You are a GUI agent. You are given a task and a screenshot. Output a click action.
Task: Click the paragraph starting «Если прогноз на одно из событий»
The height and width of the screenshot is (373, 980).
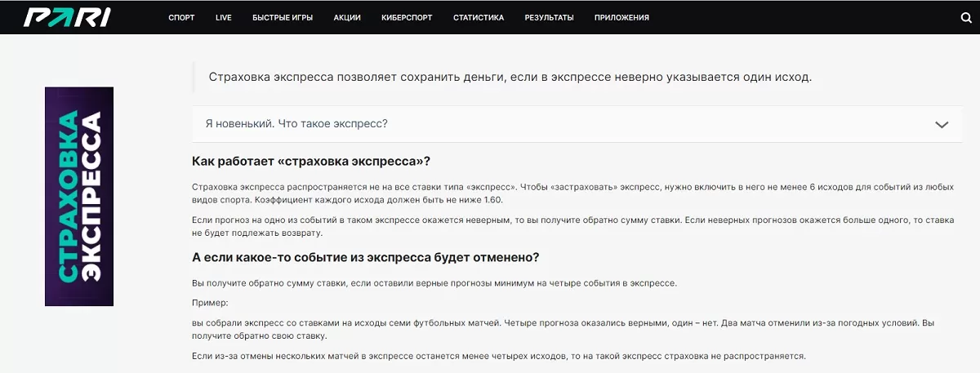pos(572,226)
